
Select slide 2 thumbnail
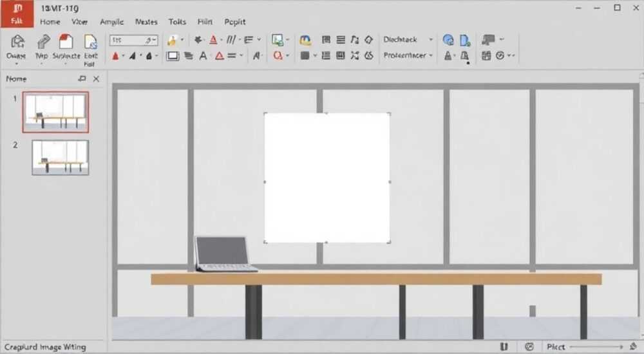61,158
